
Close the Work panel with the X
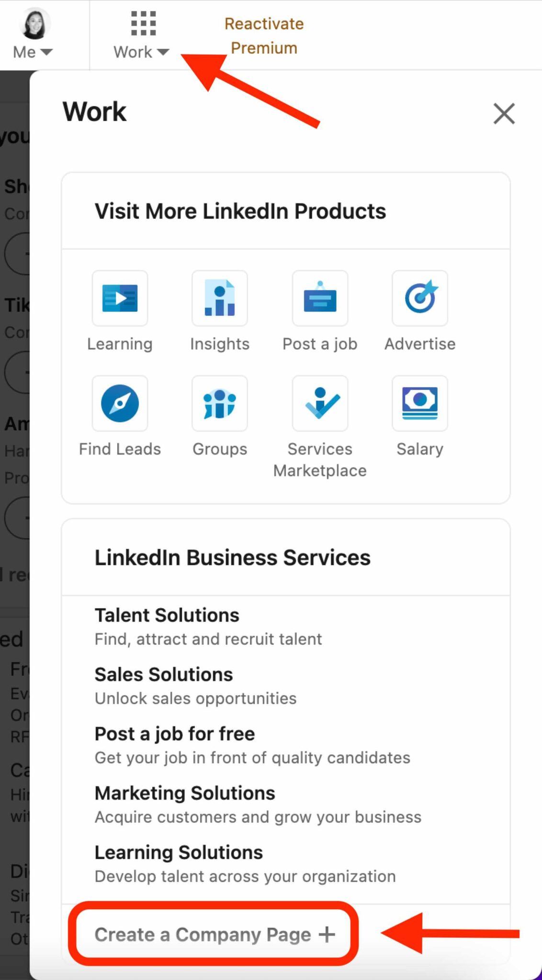tap(504, 114)
